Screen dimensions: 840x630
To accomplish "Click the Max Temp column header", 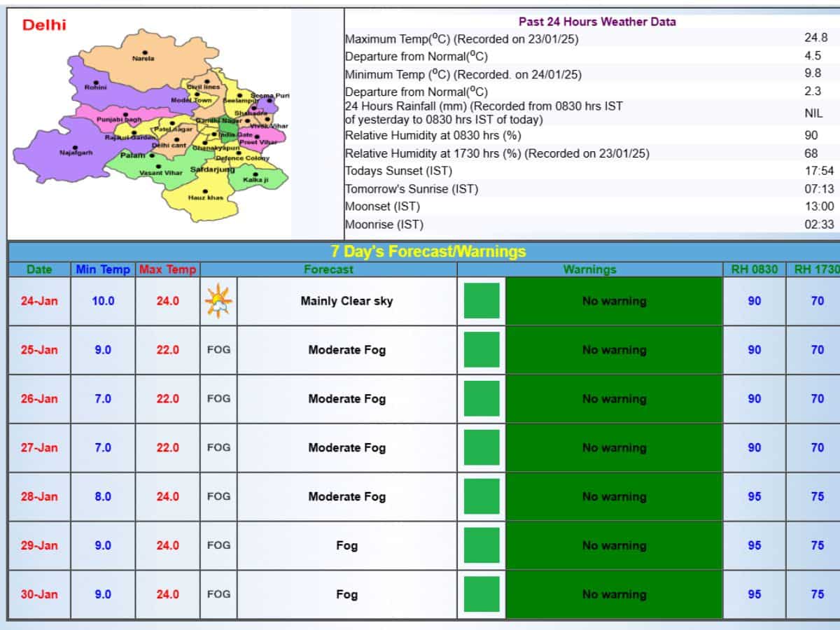I will [168, 269].
